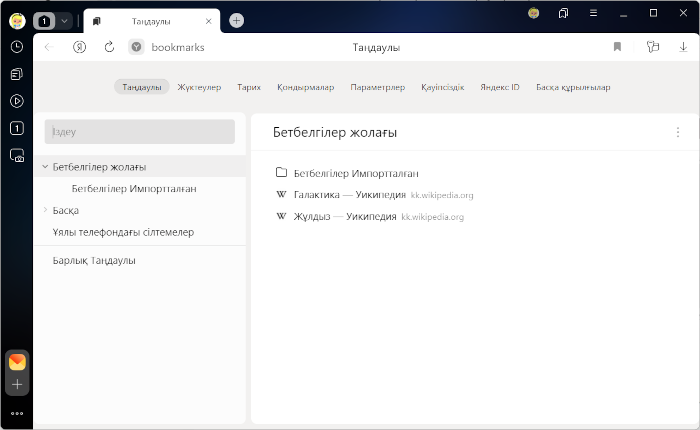Viewport: 700px width, 430px height.
Task: Collapse the Бетбелгілер жолағы tree chevron
Action: [45, 167]
